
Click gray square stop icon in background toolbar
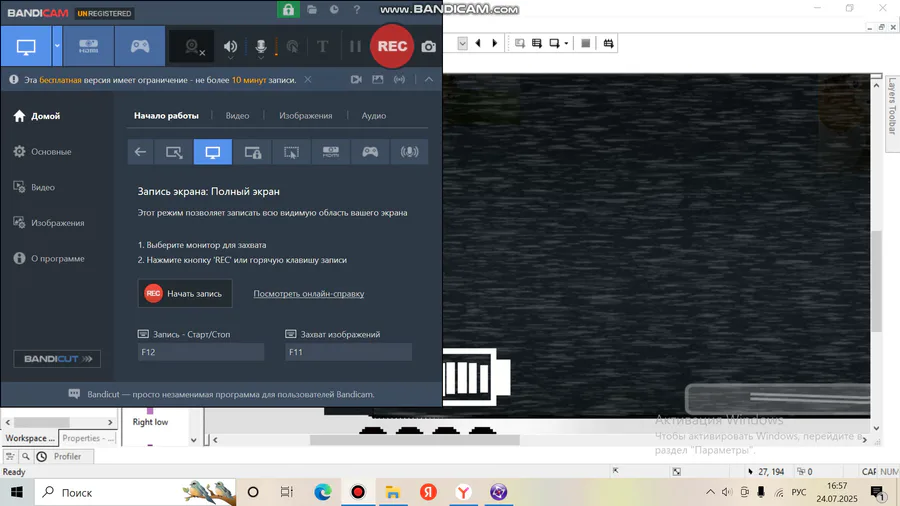(x=585, y=43)
